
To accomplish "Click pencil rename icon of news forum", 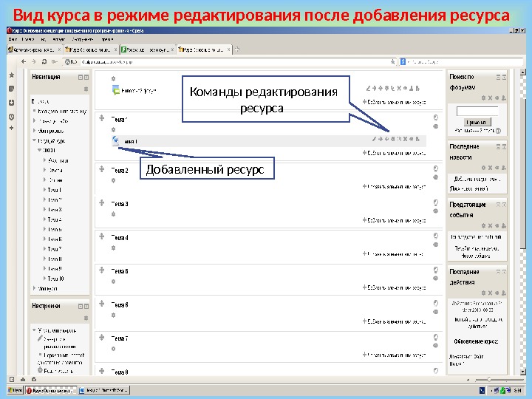I will pos(368,88).
